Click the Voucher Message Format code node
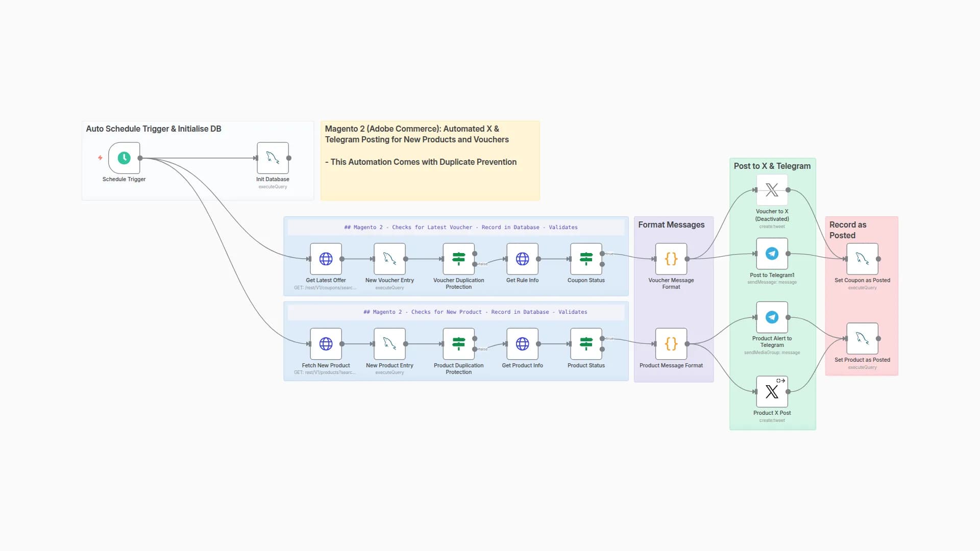 671,259
